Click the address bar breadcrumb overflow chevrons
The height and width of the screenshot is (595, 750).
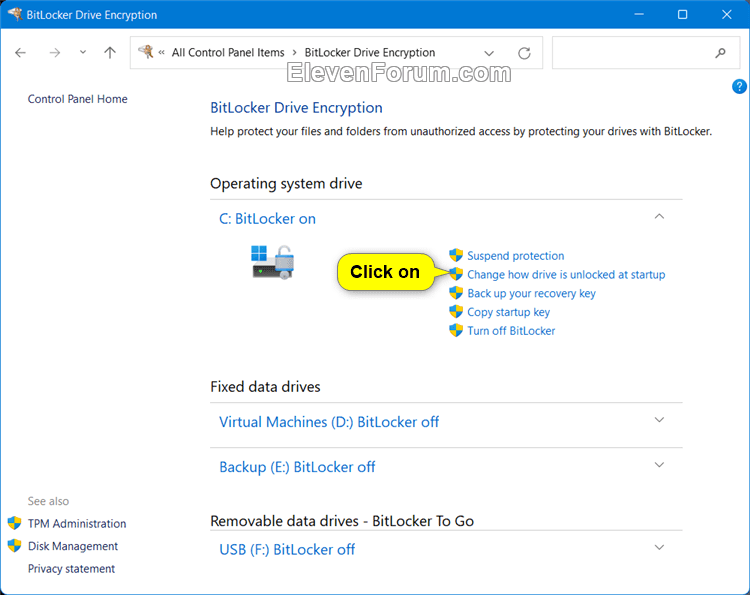click(x=162, y=53)
